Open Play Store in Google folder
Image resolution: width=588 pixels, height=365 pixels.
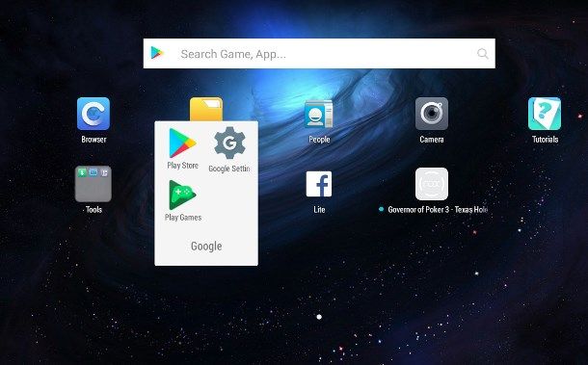pos(182,143)
